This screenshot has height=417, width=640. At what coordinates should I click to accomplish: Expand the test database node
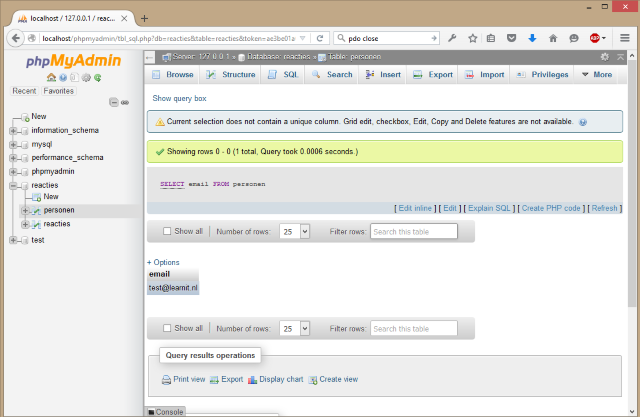pos(13,240)
